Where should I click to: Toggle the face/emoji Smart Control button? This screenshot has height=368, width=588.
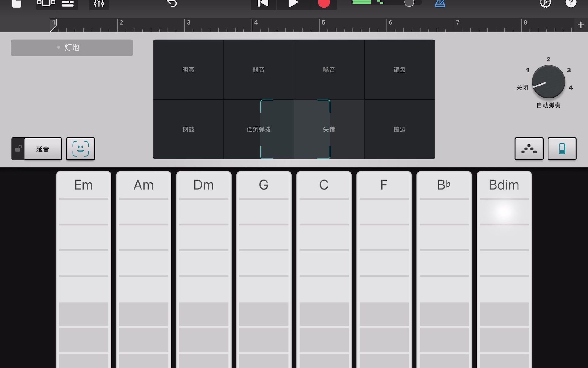click(81, 148)
